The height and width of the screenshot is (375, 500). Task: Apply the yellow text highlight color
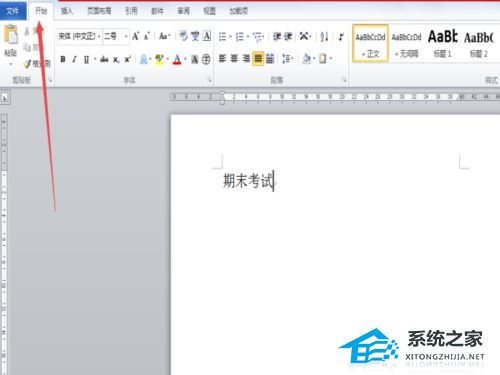[159, 60]
